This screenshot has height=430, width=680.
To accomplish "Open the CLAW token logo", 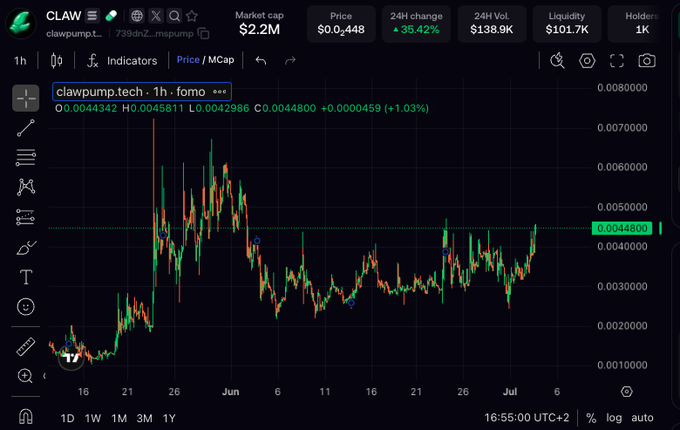I will pos(21,24).
